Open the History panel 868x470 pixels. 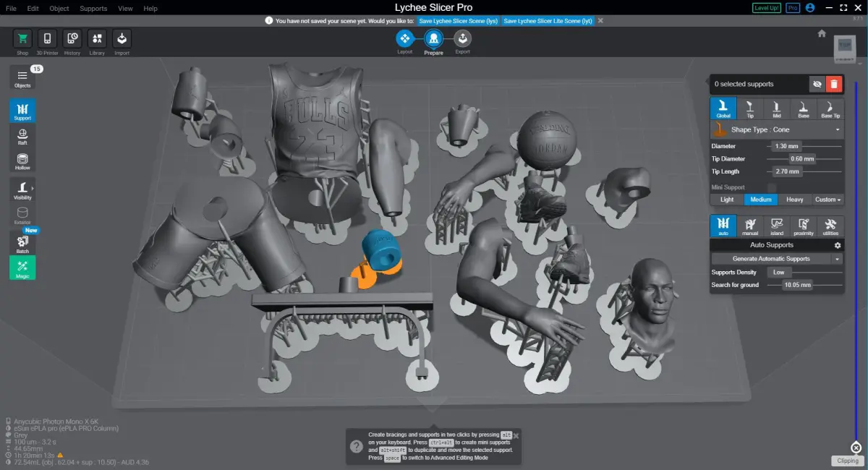click(72, 39)
